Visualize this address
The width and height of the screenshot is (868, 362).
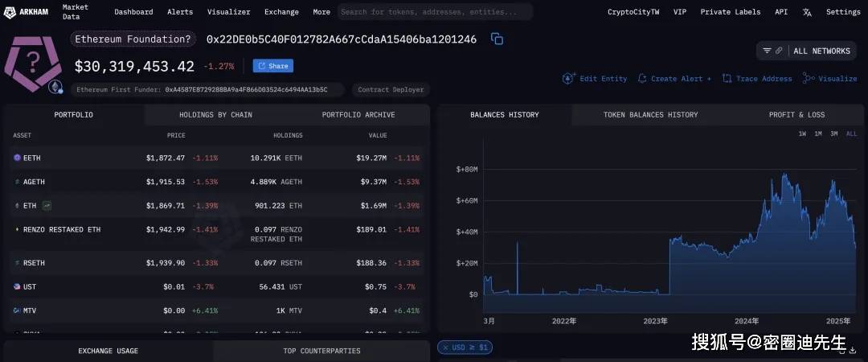pyautogui.click(x=829, y=79)
